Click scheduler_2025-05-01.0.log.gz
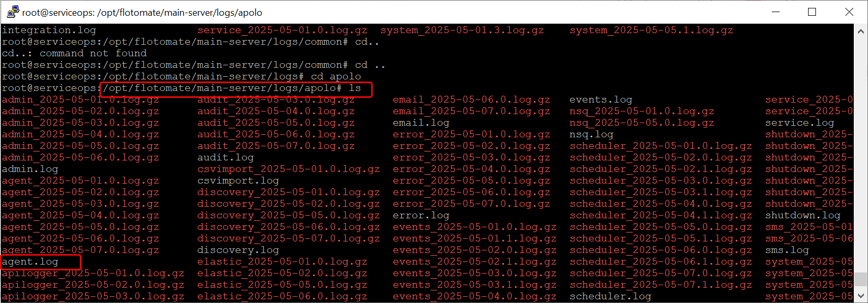 [661, 146]
